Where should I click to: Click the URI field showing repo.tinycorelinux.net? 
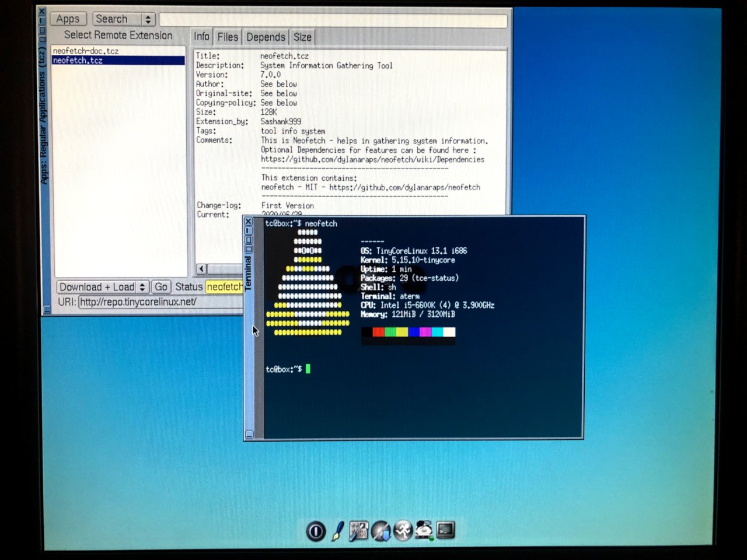click(161, 302)
